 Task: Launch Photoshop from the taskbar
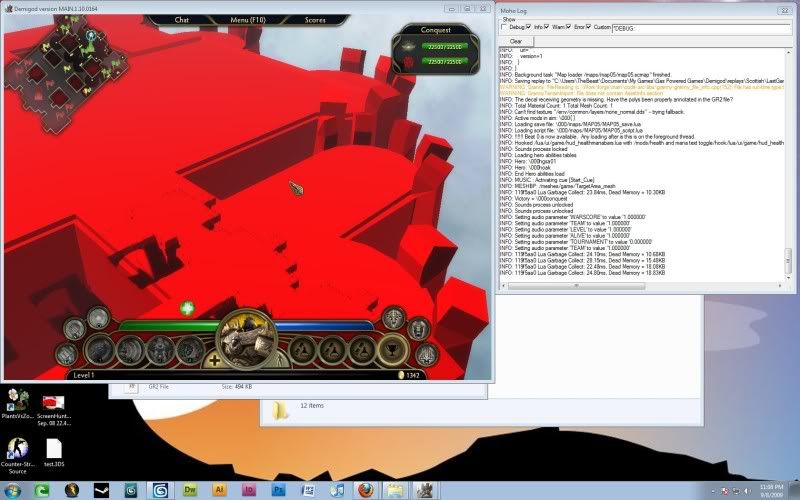279,491
